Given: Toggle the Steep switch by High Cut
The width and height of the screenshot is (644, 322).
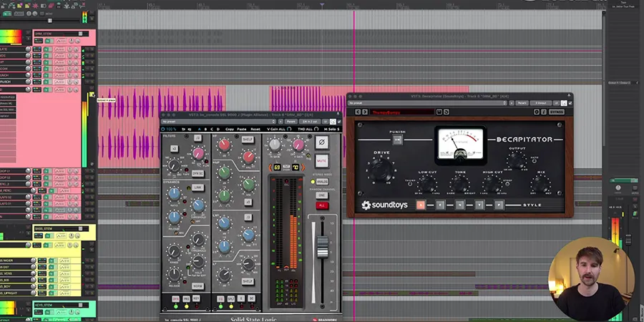Looking at the screenshot, I should coord(506,184).
